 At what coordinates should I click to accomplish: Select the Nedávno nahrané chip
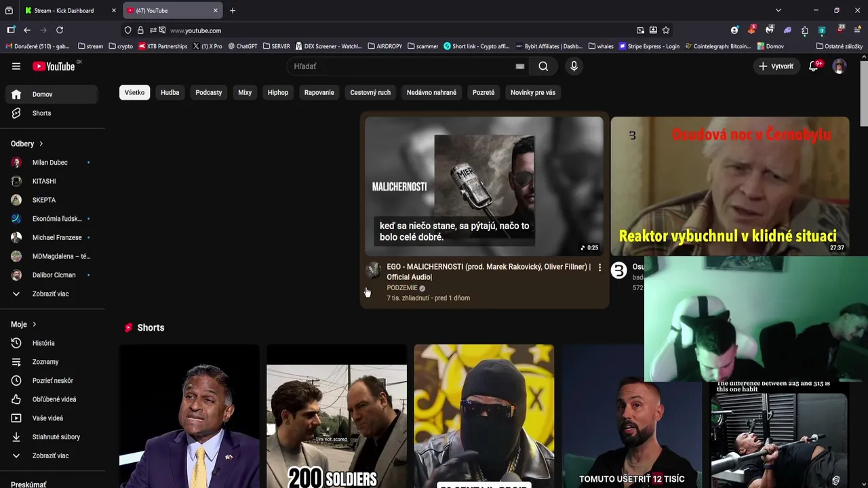coord(431,92)
